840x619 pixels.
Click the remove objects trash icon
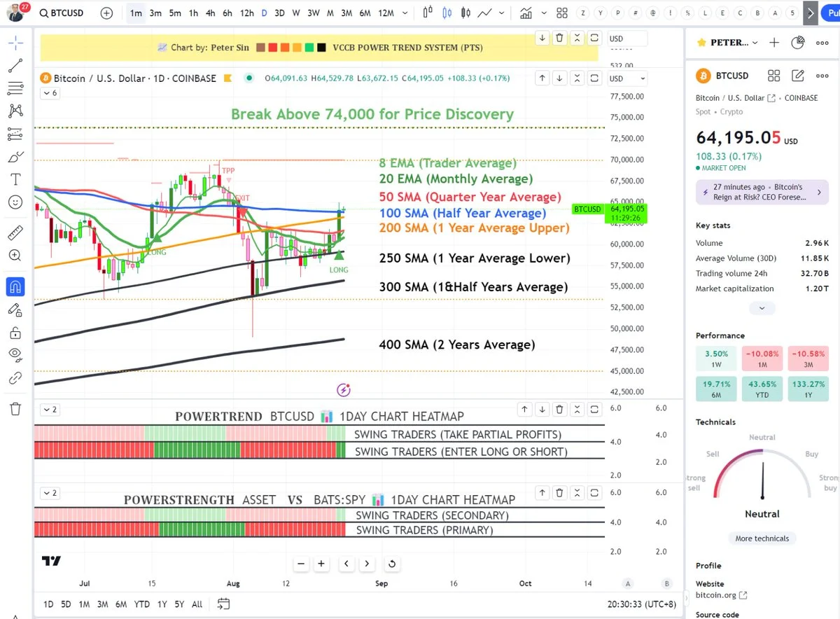pyautogui.click(x=15, y=409)
